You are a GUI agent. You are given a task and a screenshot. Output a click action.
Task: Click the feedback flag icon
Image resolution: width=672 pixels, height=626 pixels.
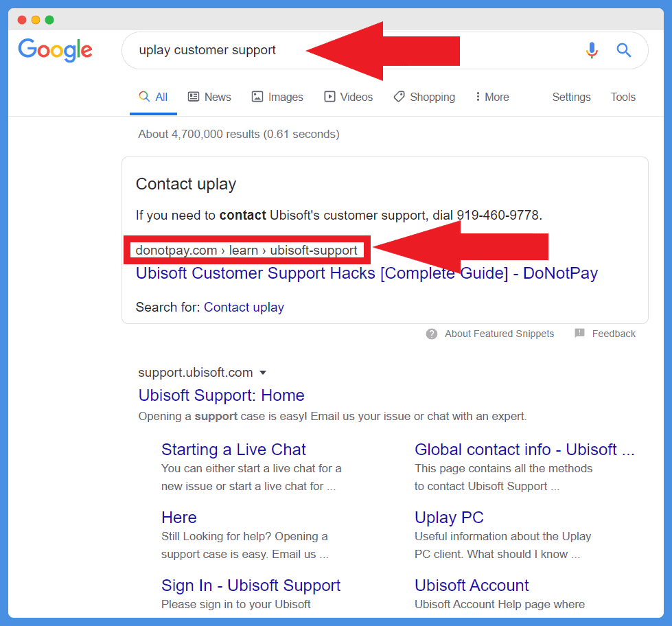click(579, 333)
